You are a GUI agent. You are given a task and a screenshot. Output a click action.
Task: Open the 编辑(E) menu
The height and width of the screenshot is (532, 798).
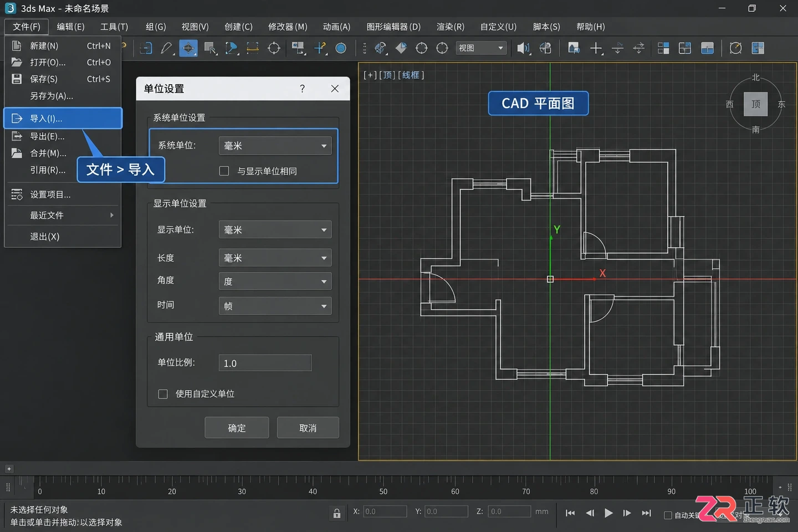pyautogui.click(x=70, y=27)
